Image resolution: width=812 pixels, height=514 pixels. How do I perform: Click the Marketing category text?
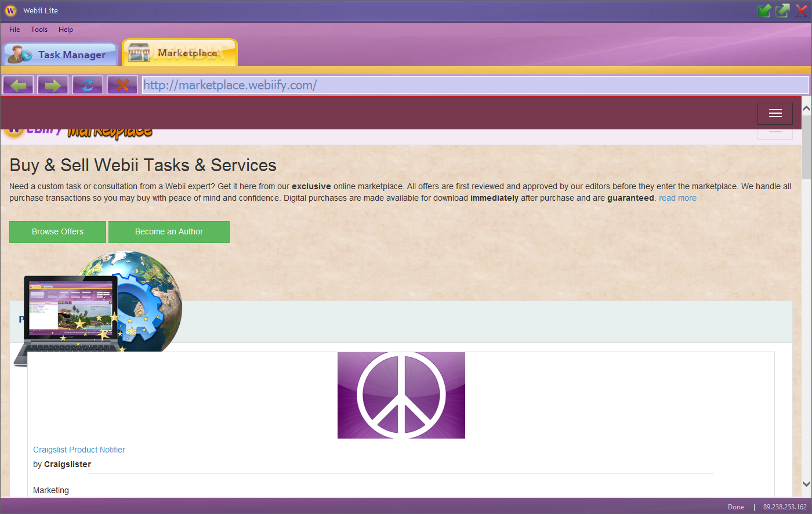point(51,490)
